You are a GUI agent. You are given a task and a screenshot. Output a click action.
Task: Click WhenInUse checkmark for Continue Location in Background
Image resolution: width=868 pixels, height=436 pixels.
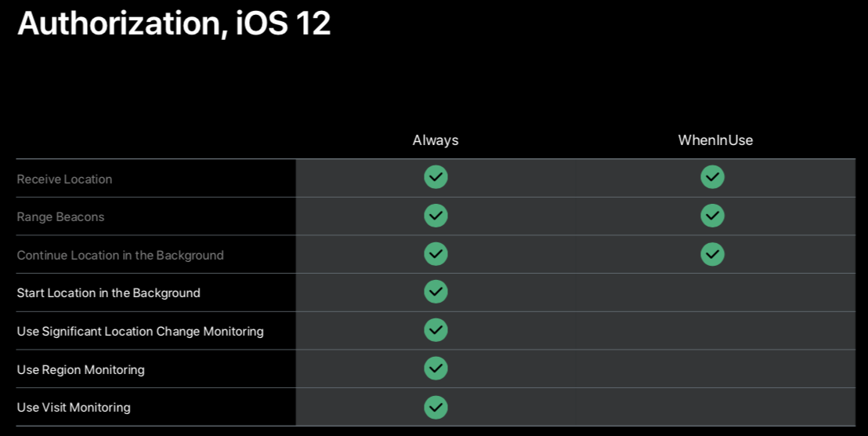(x=712, y=254)
